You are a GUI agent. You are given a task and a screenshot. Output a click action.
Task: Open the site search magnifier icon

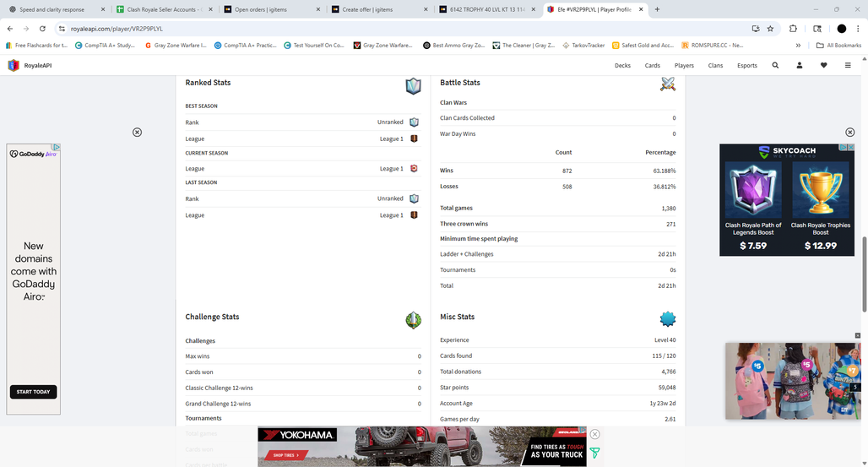coord(775,65)
